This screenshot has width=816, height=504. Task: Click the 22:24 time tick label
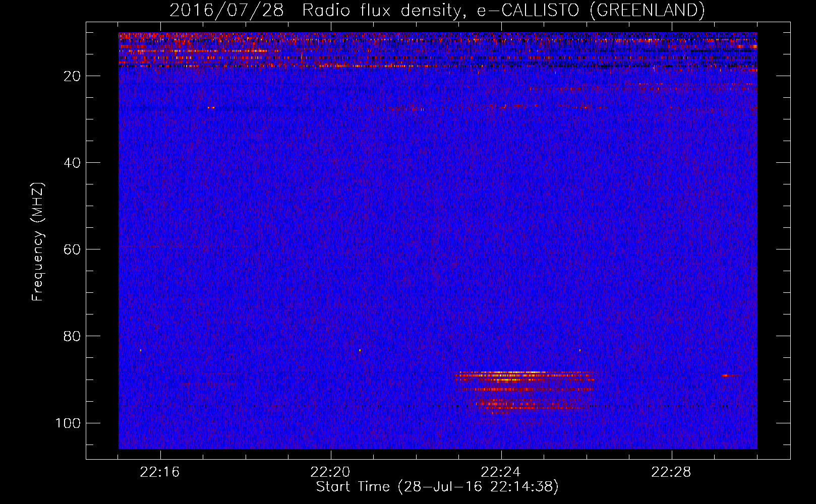(x=501, y=472)
